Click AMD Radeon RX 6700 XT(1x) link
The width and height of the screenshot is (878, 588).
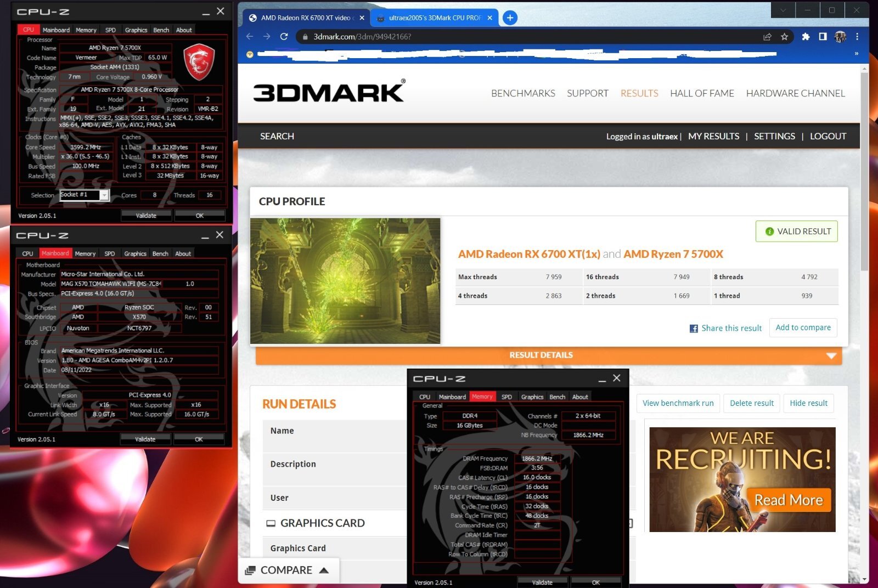tap(529, 254)
